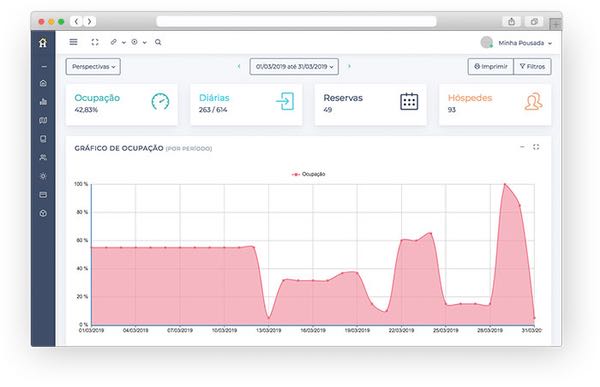Viewport: 600px width, 387px height.
Task: Open the sidebar credit card icon
Action: click(43, 195)
